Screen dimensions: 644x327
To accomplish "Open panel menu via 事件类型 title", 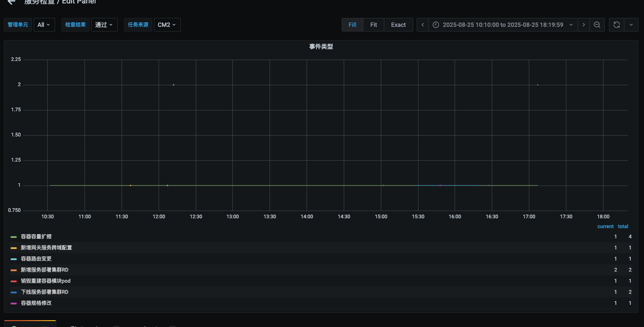I will [x=321, y=46].
